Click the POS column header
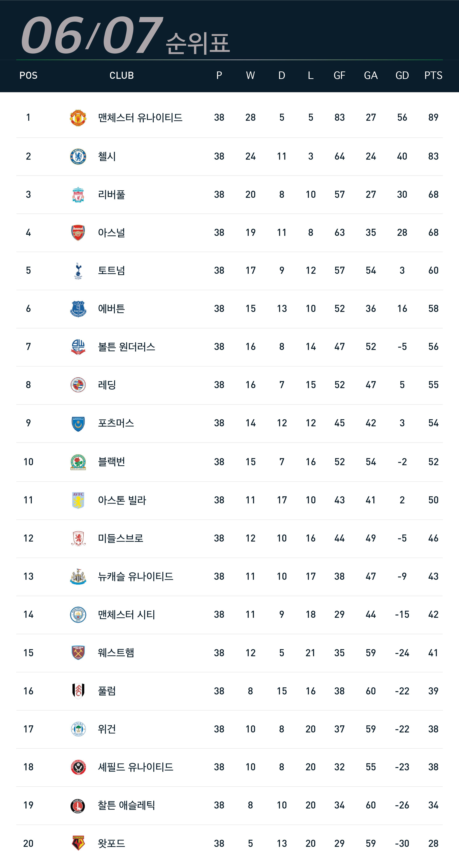The image size is (459, 868). coord(28,75)
